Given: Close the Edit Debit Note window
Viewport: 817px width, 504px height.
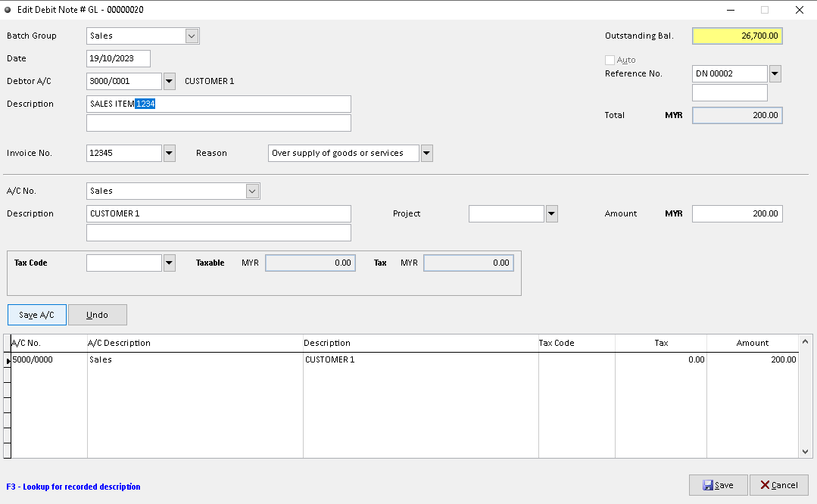Looking at the screenshot, I should coord(800,10).
